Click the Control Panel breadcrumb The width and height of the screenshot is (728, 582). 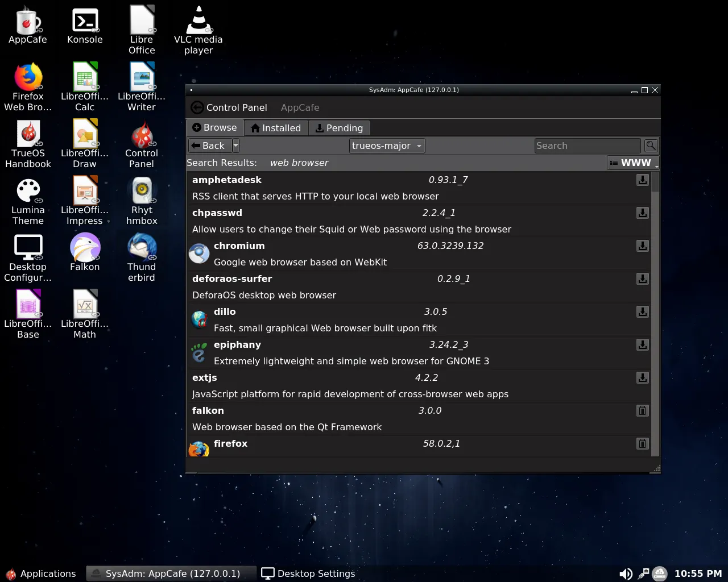237,107
